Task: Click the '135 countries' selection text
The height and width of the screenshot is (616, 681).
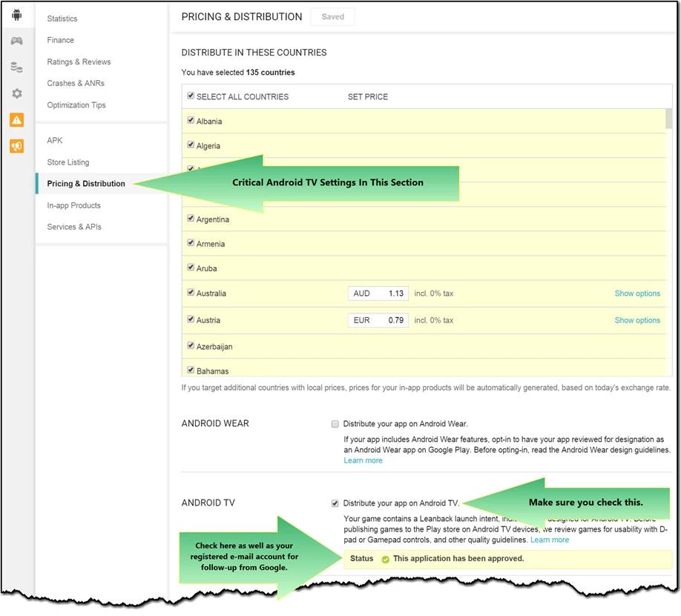Action: point(270,73)
